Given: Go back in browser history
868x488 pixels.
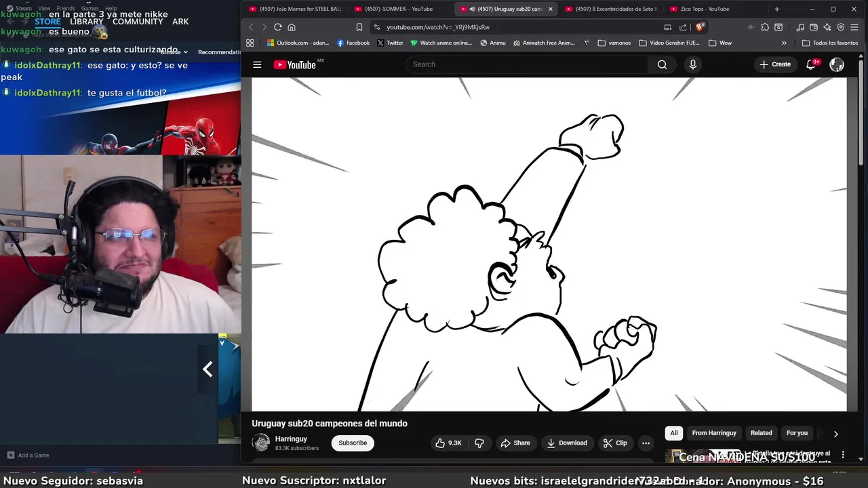Looking at the screenshot, I should click(251, 27).
